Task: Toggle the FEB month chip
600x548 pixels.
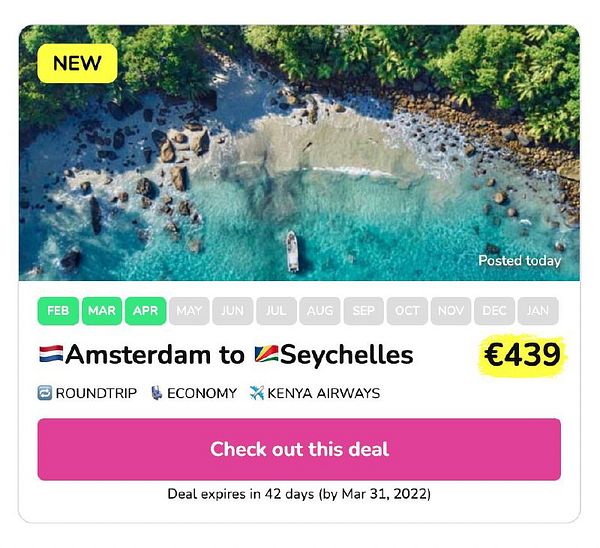Action: point(58,311)
